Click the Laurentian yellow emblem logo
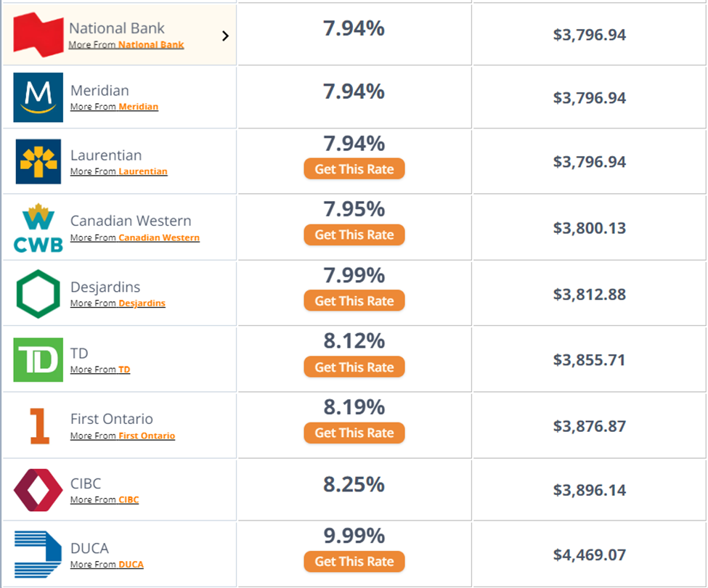Image resolution: width=708 pixels, height=588 pixels. 38,161
